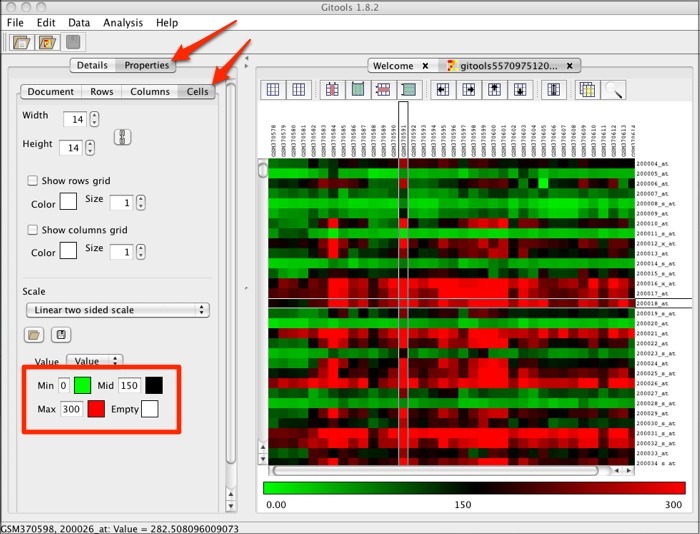Close the gitools5570975120 tab with its X

[x=570, y=66]
